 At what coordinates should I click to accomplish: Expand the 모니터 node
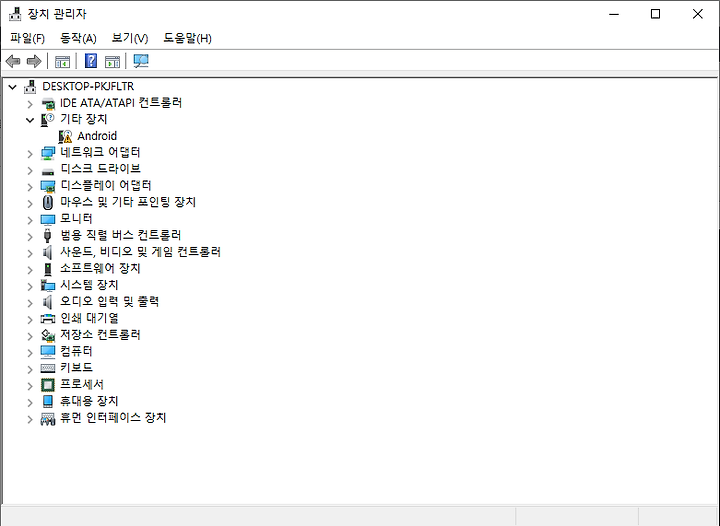point(30,220)
